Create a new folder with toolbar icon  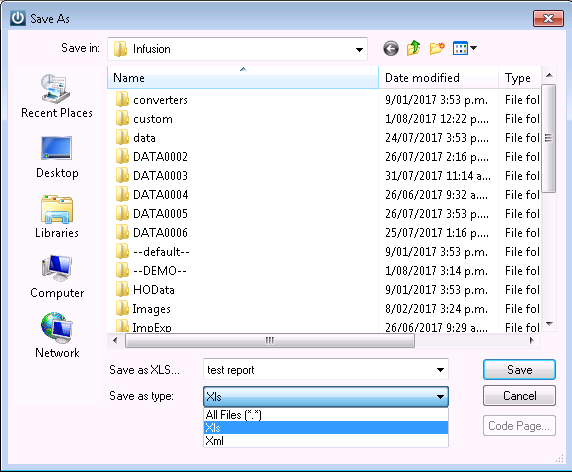(x=437, y=48)
